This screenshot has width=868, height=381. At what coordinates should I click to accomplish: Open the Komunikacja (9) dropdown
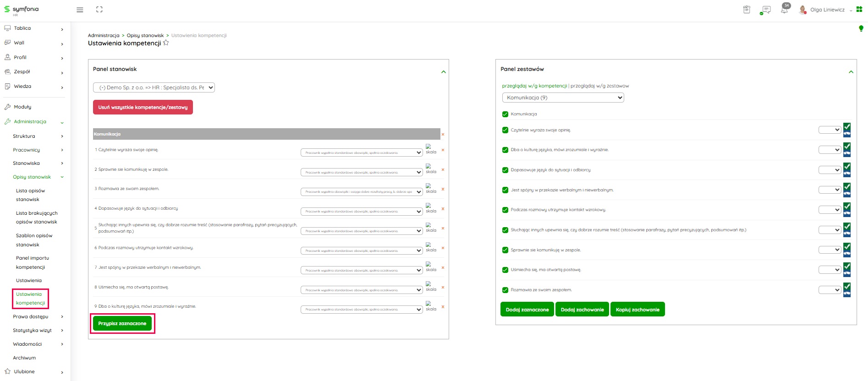tap(563, 98)
